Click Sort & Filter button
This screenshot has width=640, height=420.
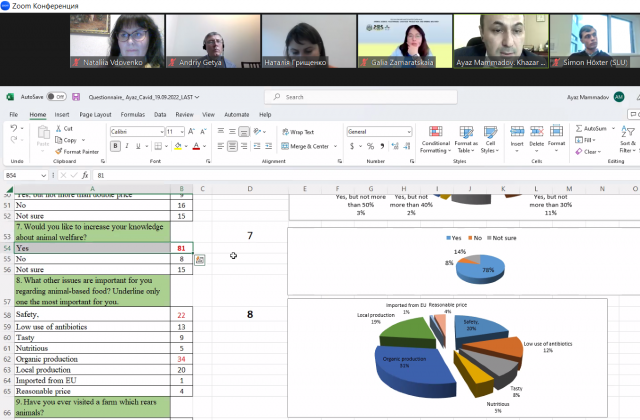coord(628,139)
